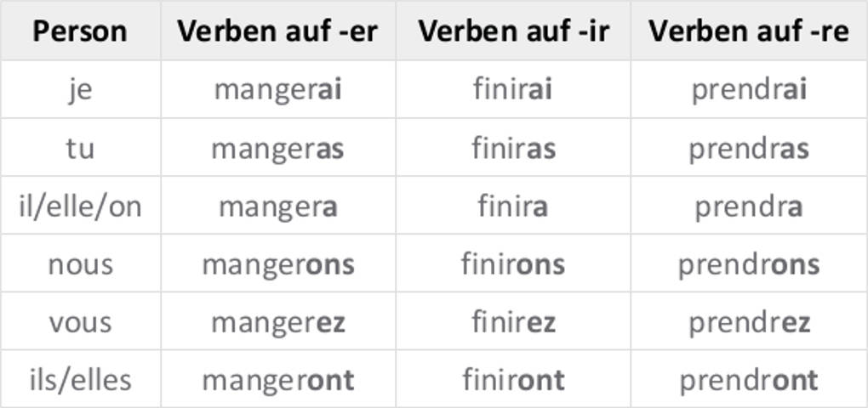The height and width of the screenshot is (408, 868).
Task: Select the word 'mangerez'
Action: pyautogui.click(x=277, y=322)
